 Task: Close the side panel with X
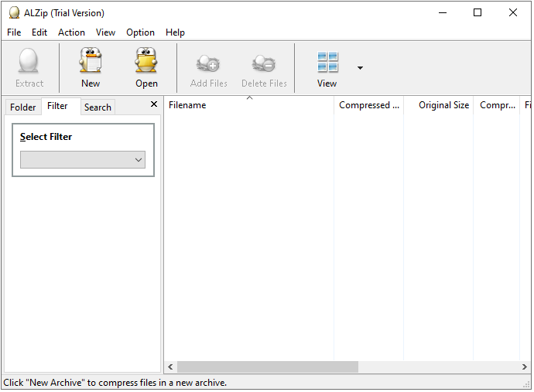point(154,104)
